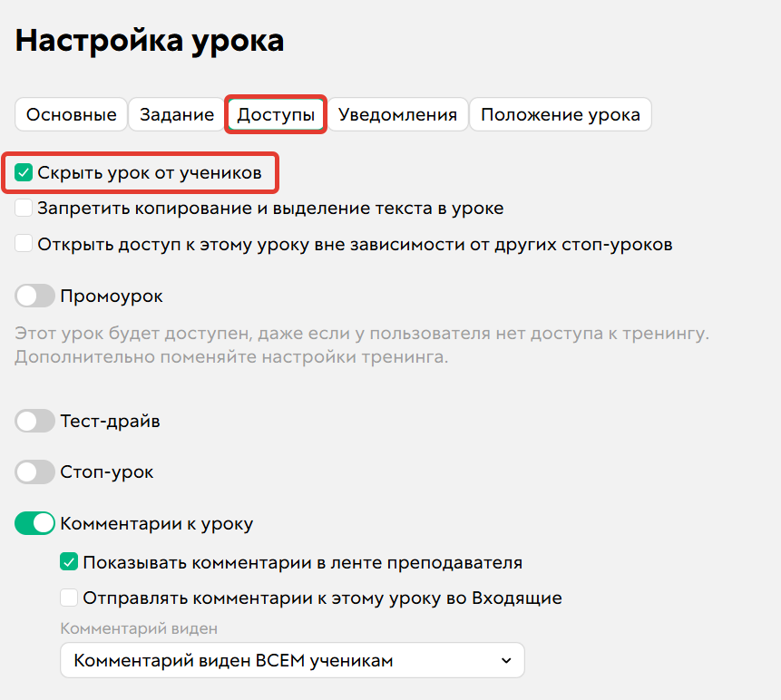
Task: Open the Положение урока tab
Action: 560,114
